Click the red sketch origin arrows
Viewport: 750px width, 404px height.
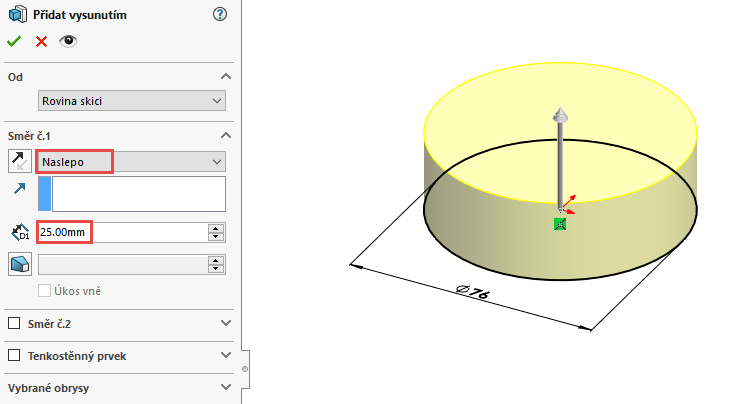568,204
